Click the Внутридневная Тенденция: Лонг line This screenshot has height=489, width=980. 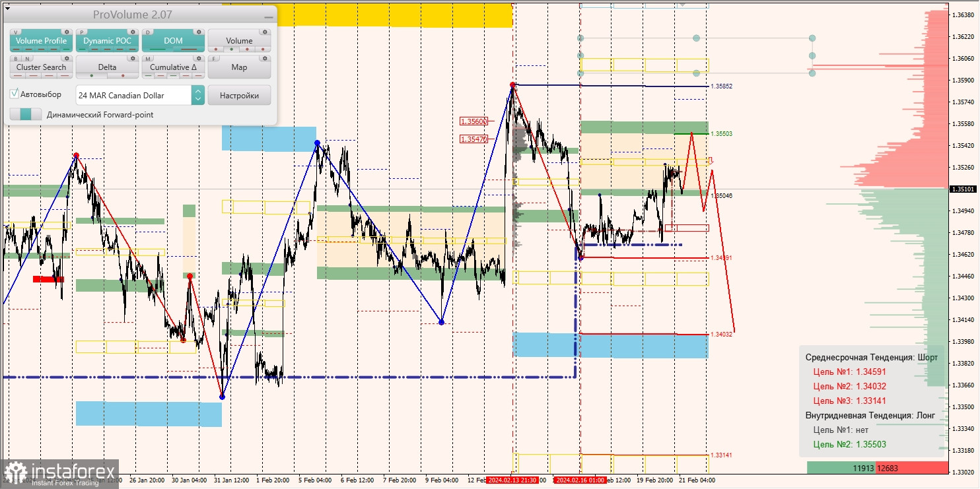(x=870, y=415)
